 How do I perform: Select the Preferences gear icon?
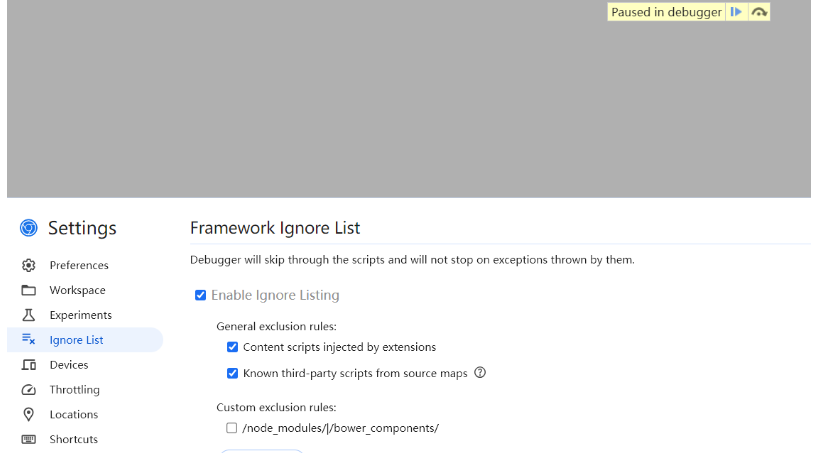[29, 265]
